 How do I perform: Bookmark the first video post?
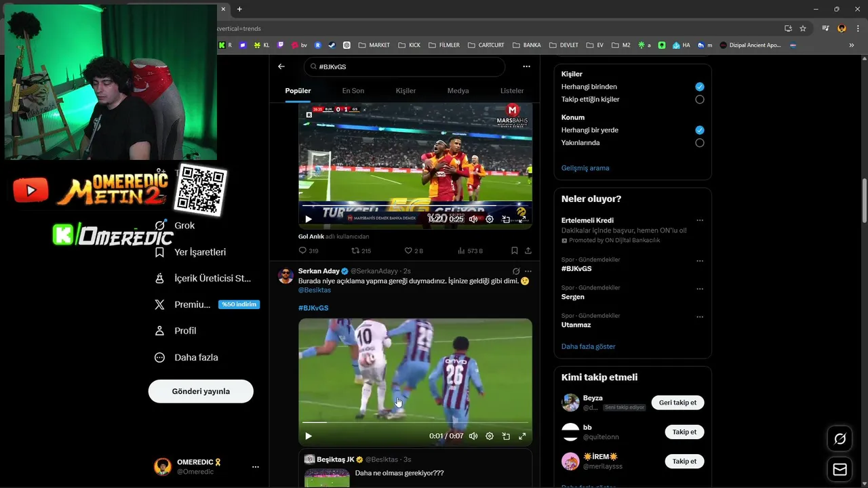(x=515, y=251)
